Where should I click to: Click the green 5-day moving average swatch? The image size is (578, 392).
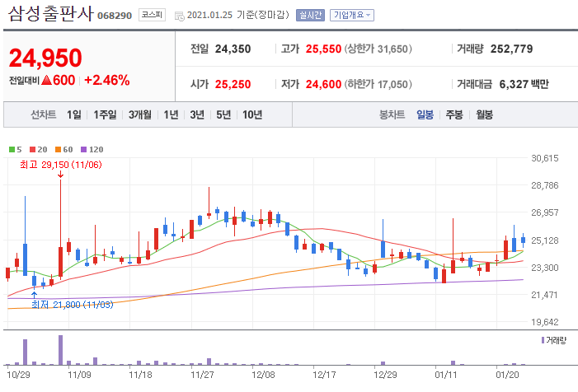(x=12, y=149)
